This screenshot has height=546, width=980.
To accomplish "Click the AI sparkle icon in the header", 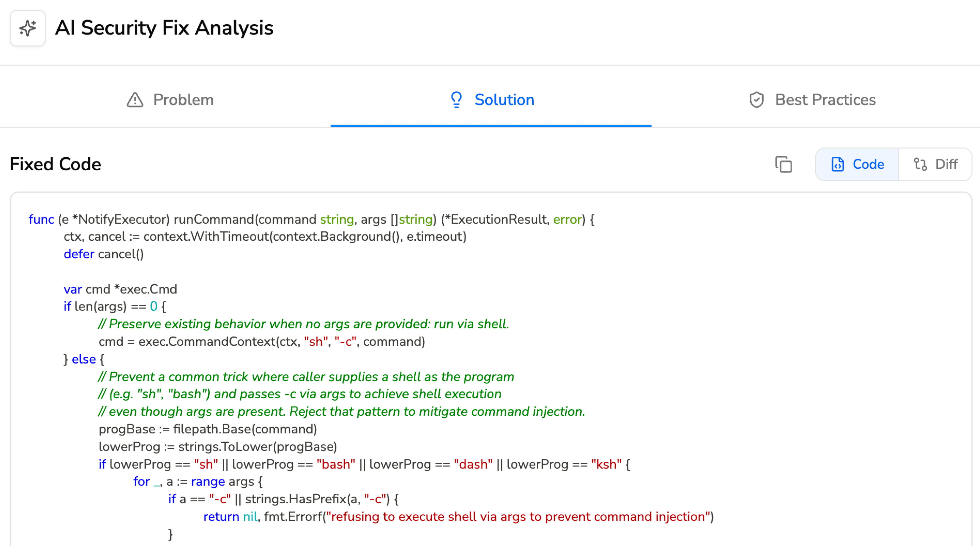I will [x=27, y=28].
